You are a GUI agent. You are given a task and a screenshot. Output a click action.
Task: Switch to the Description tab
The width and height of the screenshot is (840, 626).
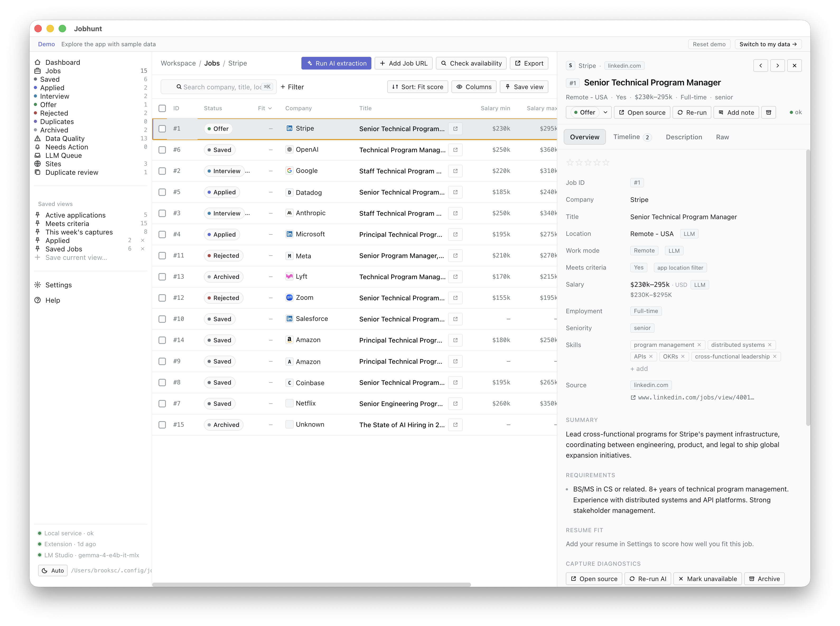(684, 137)
